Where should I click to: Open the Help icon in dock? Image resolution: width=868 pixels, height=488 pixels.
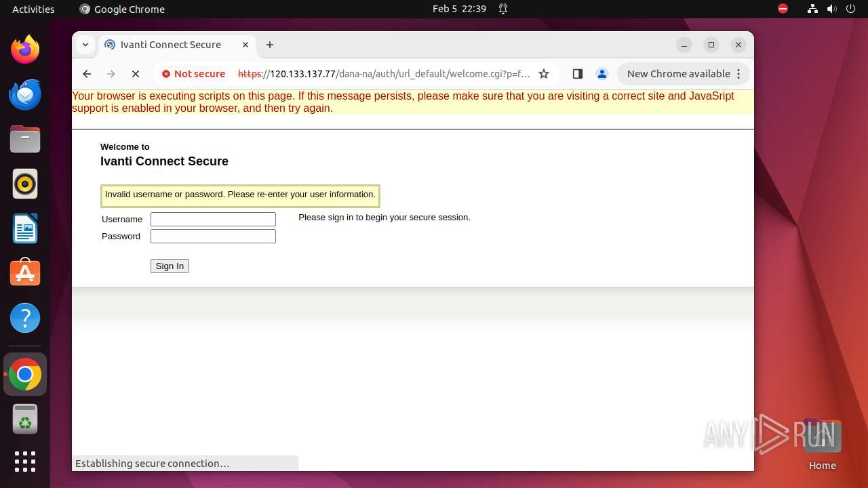pyautogui.click(x=25, y=318)
